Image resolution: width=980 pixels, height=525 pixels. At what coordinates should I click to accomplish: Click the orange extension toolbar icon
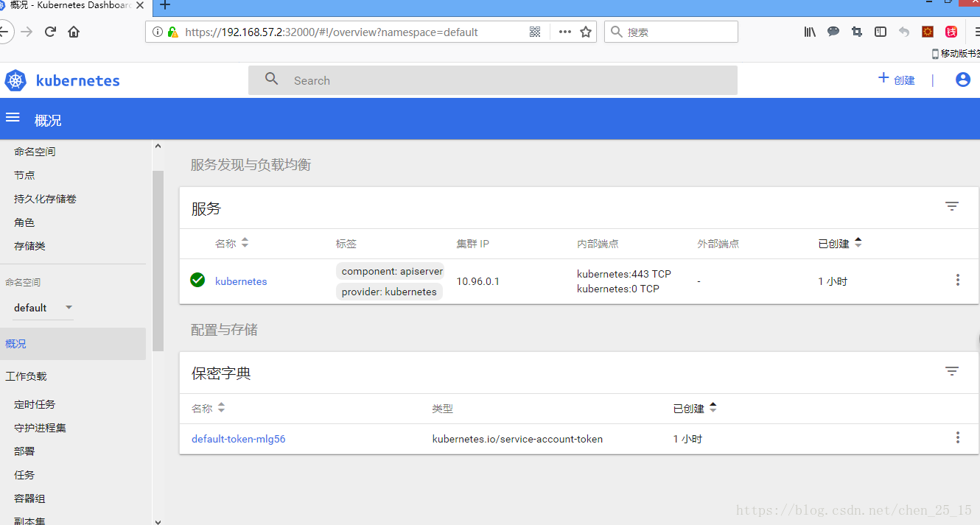(x=928, y=32)
